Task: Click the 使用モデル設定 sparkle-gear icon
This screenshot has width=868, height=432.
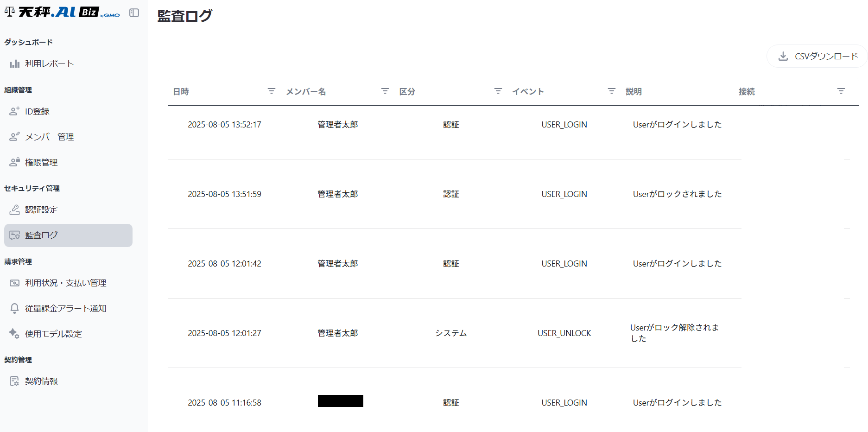Action: click(14, 333)
